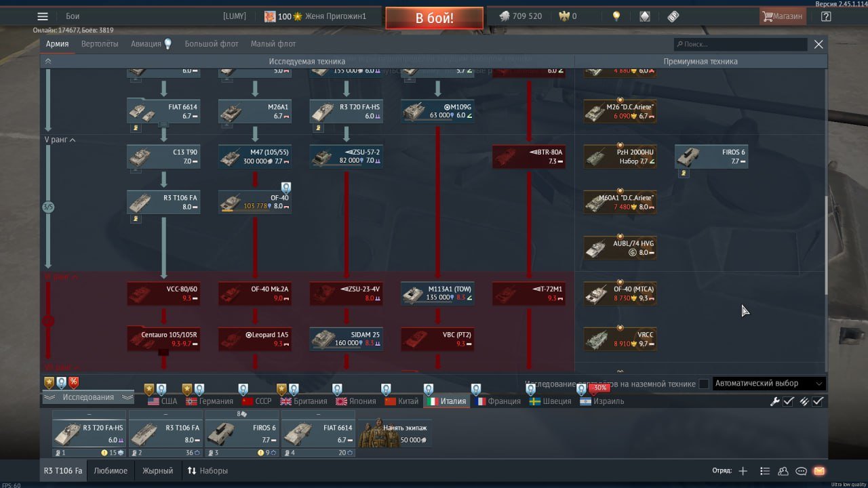Select the ZSU-57-2 vehicle card

click(347, 157)
